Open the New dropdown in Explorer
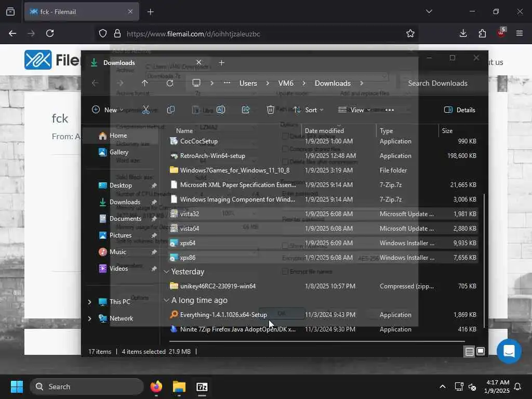The height and width of the screenshot is (399, 532). click(107, 110)
